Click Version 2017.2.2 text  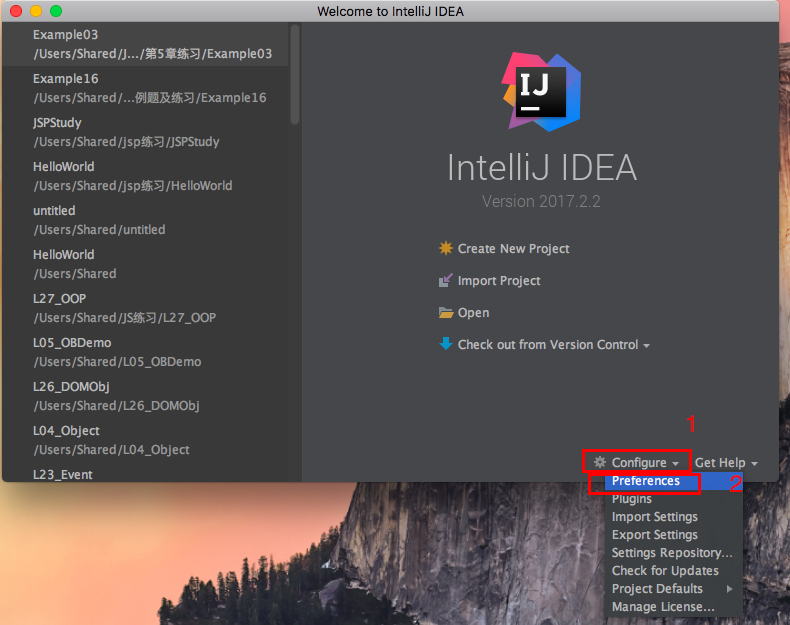[541, 201]
